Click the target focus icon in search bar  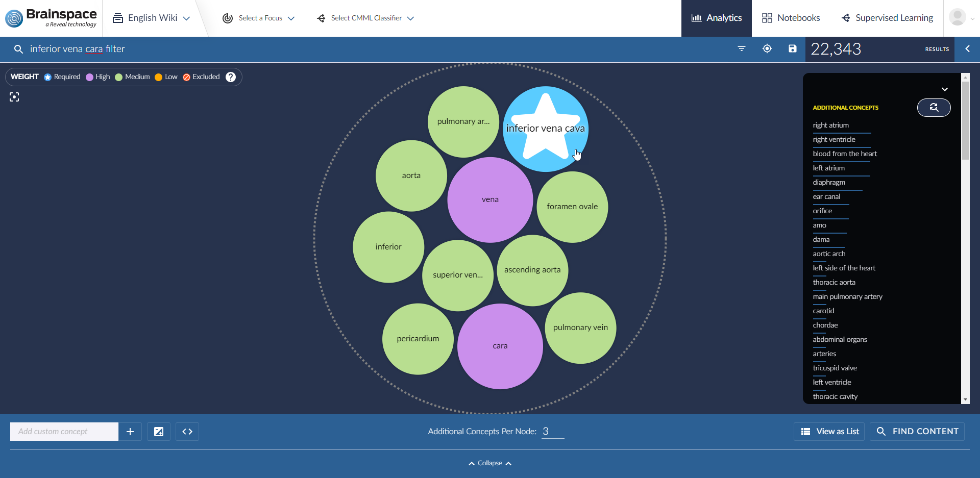coord(767,48)
